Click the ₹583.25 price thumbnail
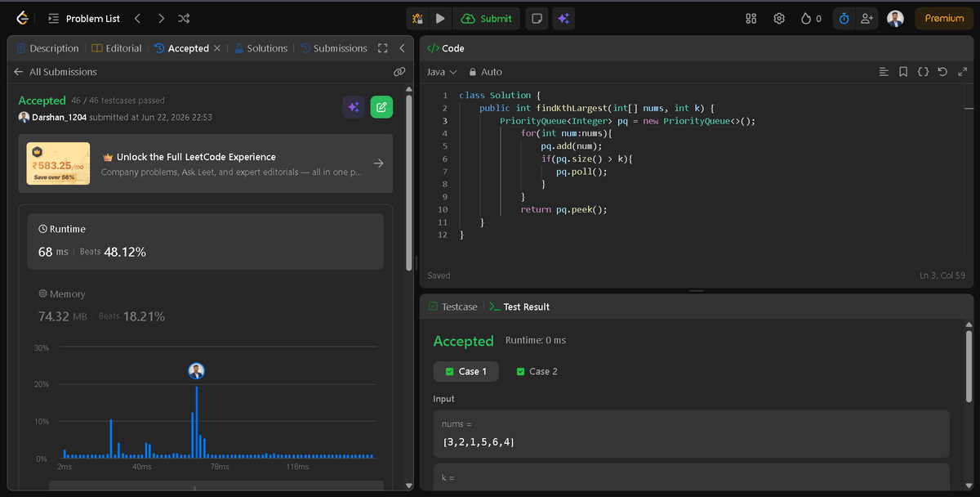The width and height of the screenshot is (980, 497). (58, 163)
